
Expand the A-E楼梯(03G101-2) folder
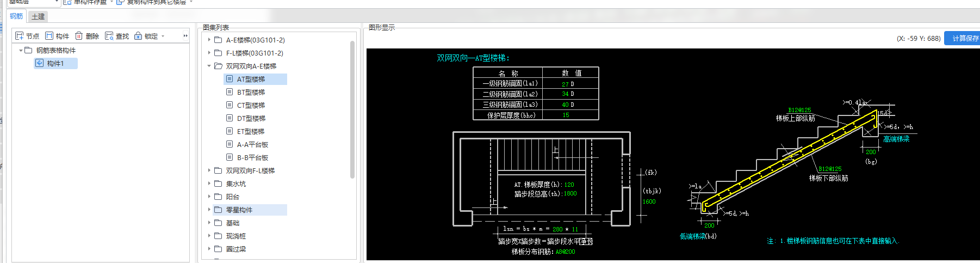pos(209,40)
